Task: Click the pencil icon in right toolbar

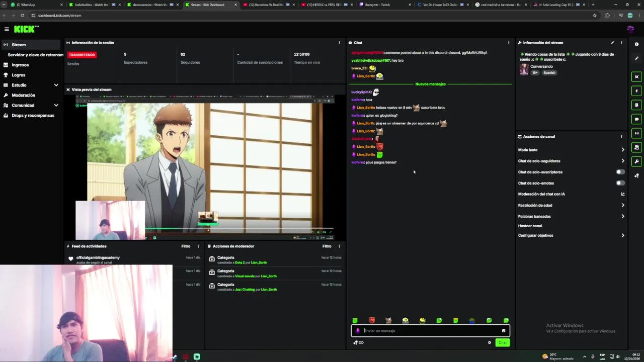Action: point(636,58)
